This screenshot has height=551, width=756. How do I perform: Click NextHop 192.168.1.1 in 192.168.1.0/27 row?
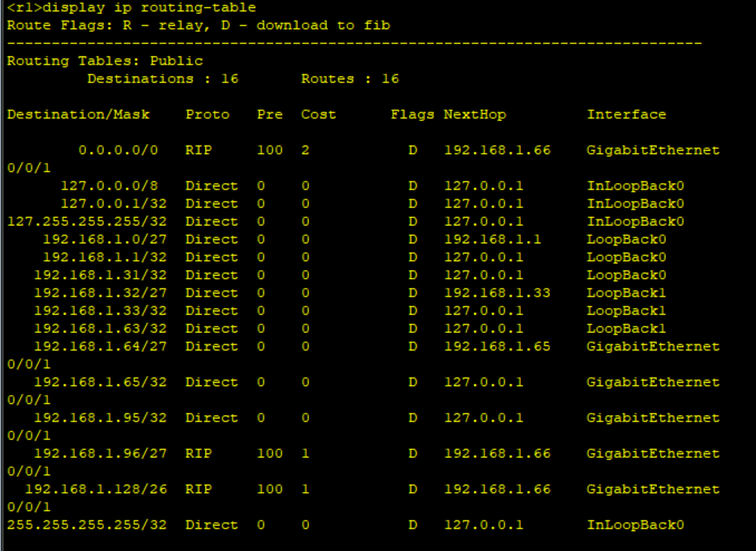(x=493, y=239)
